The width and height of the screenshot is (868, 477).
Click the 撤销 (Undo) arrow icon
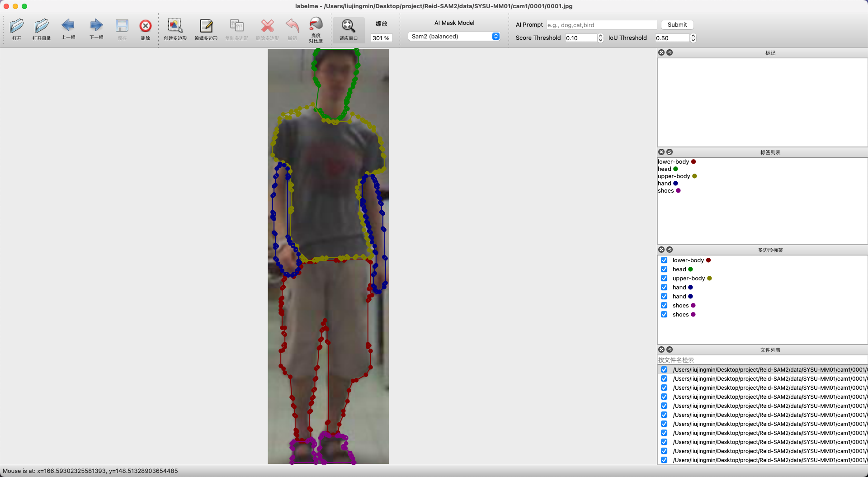[292, 26]
